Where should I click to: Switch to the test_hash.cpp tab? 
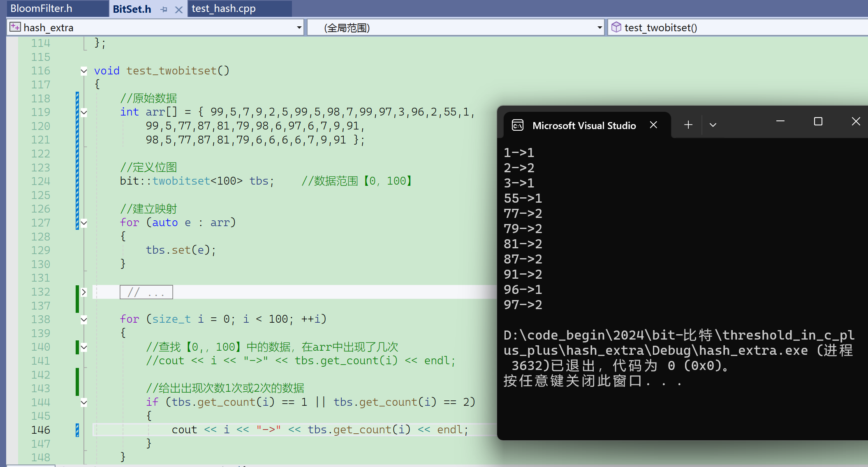[224, 9]
